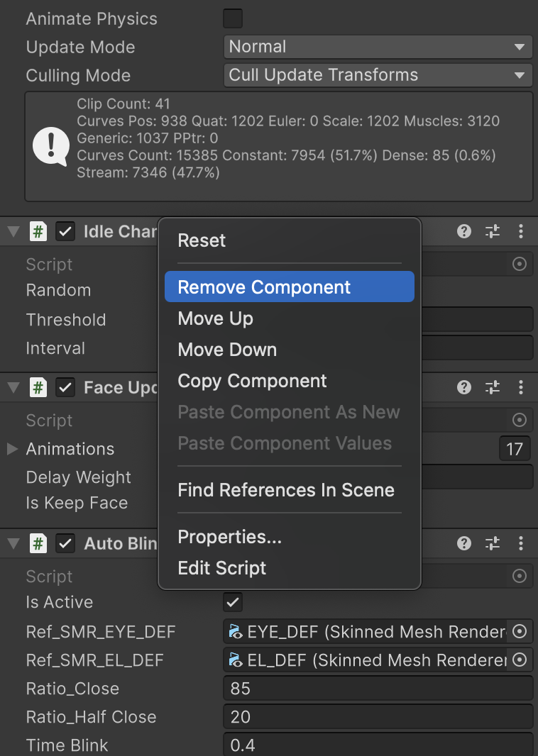Open the Face Update kebab menu

[521, 387]
